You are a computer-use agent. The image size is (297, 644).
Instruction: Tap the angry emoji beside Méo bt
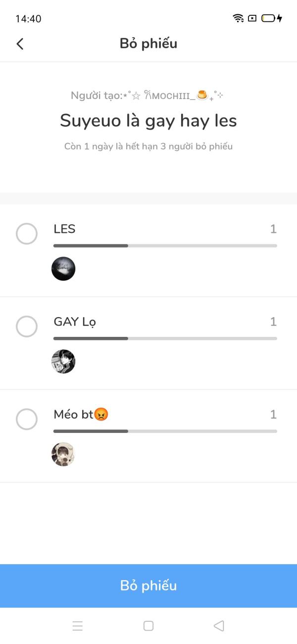(x=101, y=414)
